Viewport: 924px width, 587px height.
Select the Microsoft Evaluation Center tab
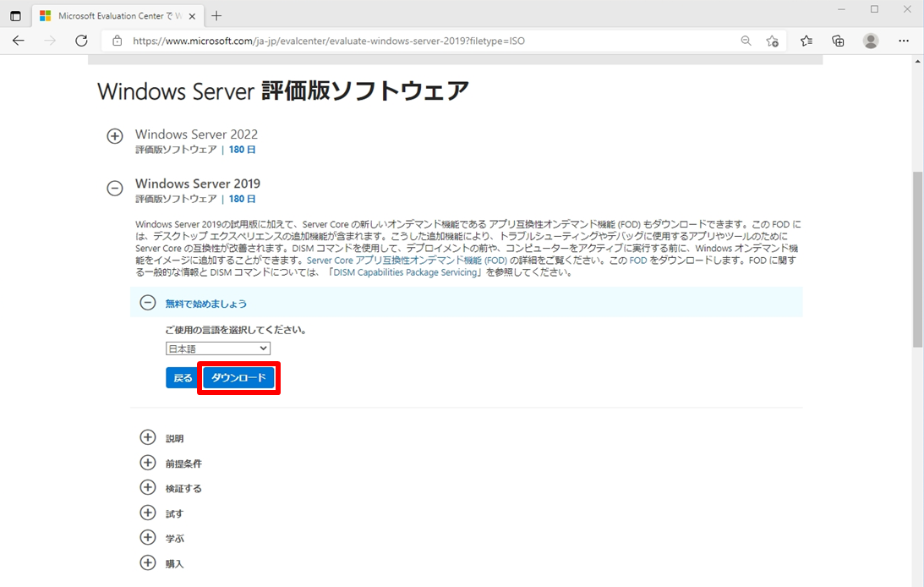118,16
